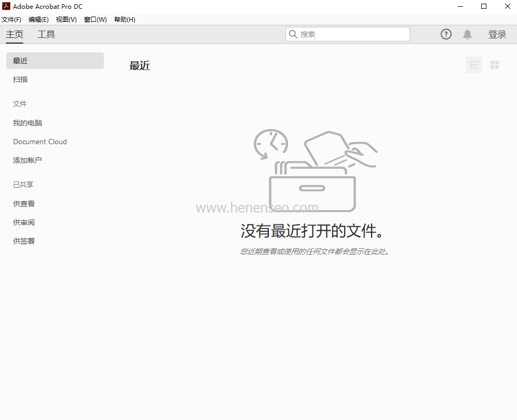The width and height of the screenshot is (517, 420).
Task: Select 最近 in the sidebar
Action: pyautogui.click(x=55, y=61)
